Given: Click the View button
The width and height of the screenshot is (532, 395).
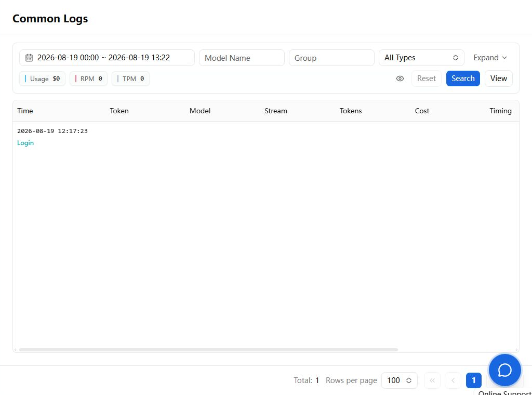Looking at the screenshot, I should coord(498,78).
